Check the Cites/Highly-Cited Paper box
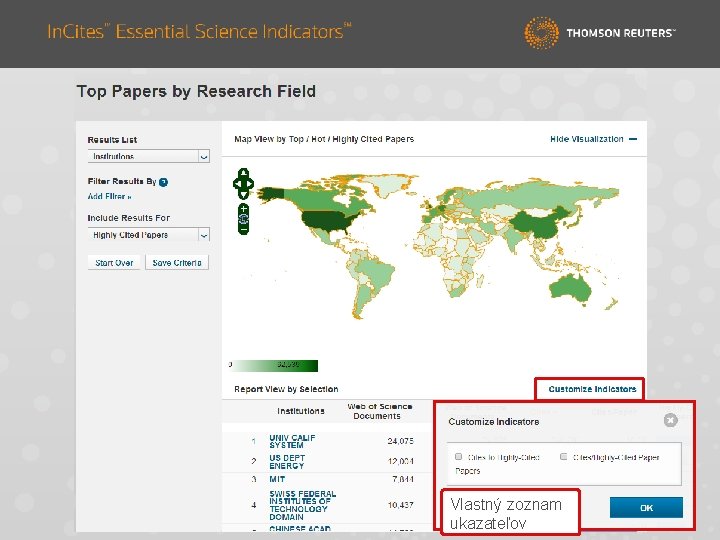The height and width of the screenshot is (540, 720). point(563,456)
